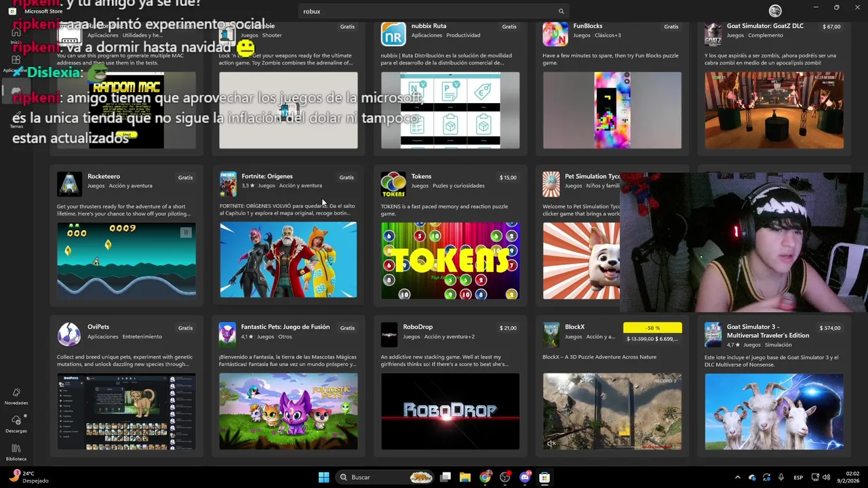
Task: Toggle mute on the BlockX preview video
Action: click(551, 443)
